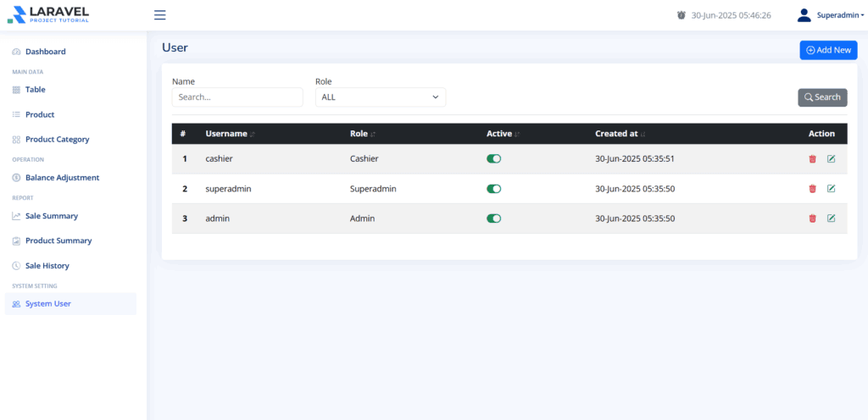
Task: Click the hamburger menu icon to collapse sidebar
Action: point(159,15)
